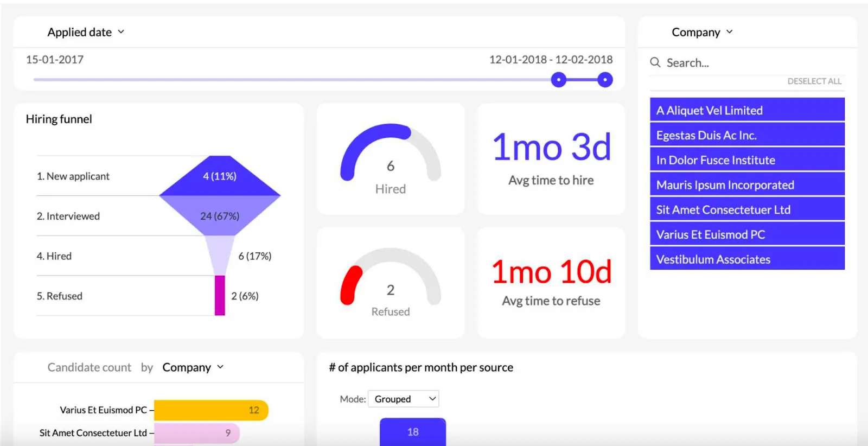
Task: Toggle A Aliquet Vel Limited company
Action: click(x=747, y=110)
